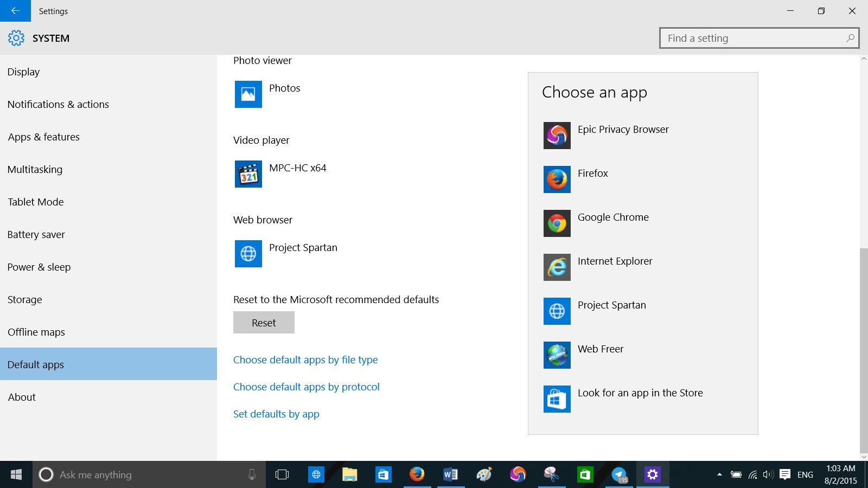The height and width of the screenshot is (488, 868).
Task: Select the Google Chrome icon in the list
Action: [557, 223]
